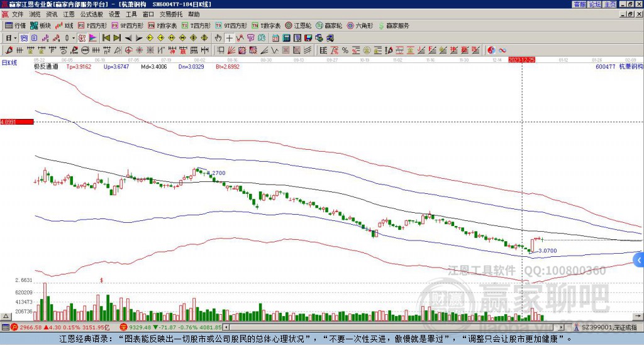Viewport: 644px width, 345px height.
Task: Click the Tp=3.9162 indicator value
Action: click(x=79, y=66)
